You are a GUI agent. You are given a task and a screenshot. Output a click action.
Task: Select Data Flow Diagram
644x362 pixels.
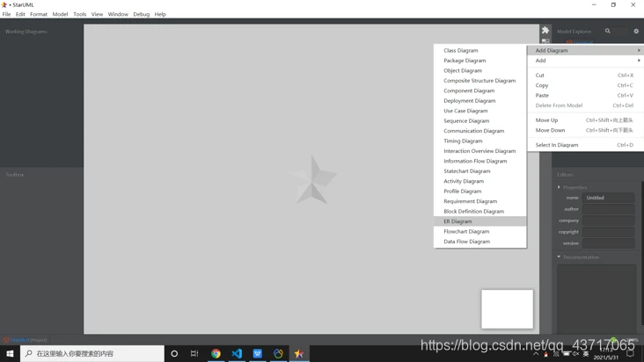pos(480,241)
